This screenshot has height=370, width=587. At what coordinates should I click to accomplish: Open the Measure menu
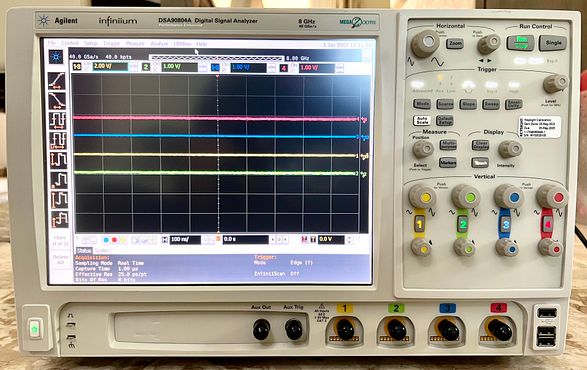pyautogui.click(x=135, y=43)
